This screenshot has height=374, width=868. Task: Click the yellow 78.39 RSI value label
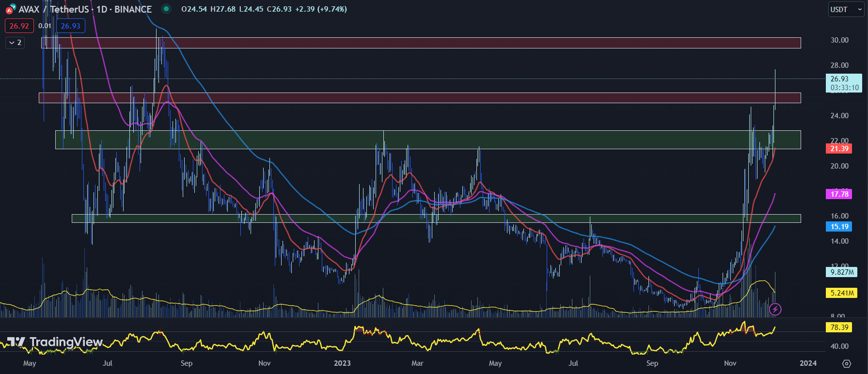[839, 327]
